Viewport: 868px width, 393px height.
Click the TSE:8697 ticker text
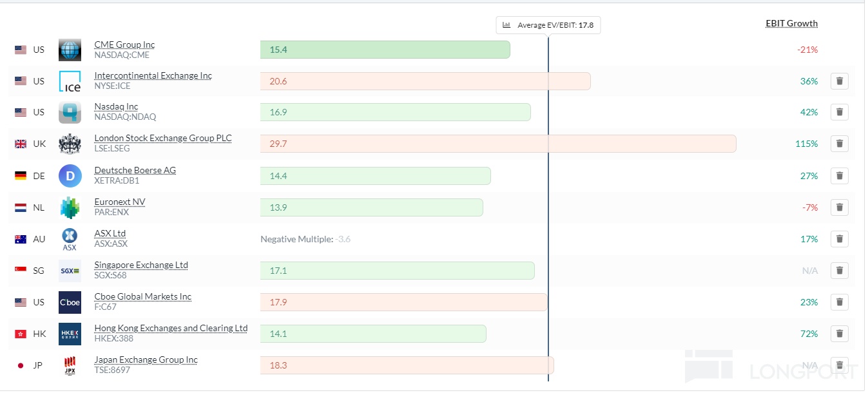(113, 370)
